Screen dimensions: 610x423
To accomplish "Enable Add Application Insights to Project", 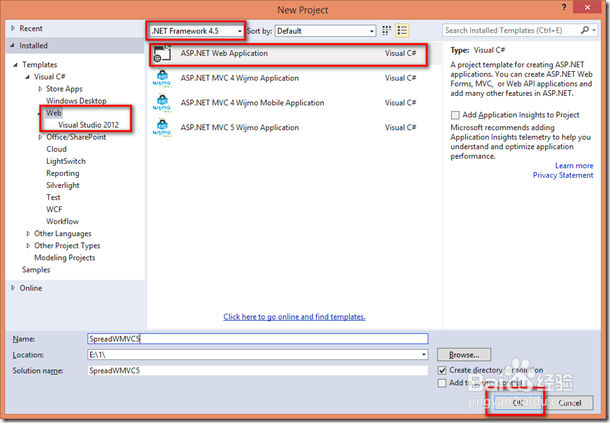I will pyautogui.click(x=455, y=115).
